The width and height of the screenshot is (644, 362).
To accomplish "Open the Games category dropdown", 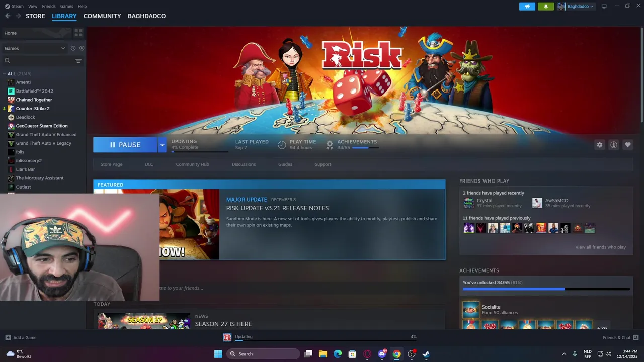I will point(35,48).
